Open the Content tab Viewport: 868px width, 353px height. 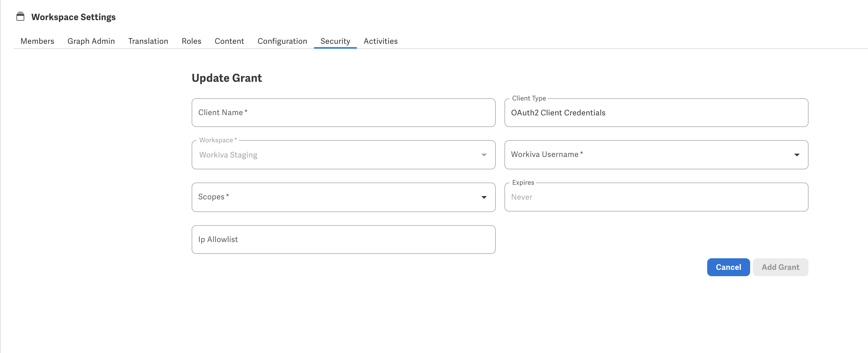[229, 41]
